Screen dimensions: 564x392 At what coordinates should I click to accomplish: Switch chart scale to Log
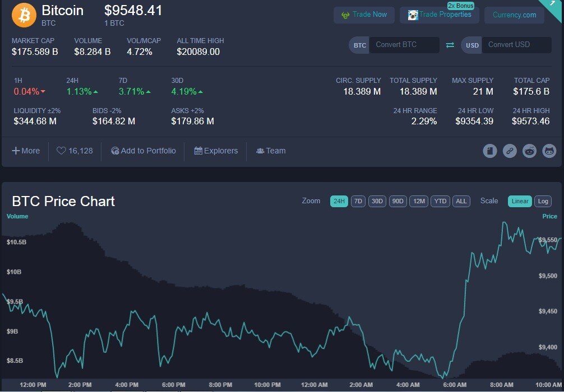click(543, 201)
